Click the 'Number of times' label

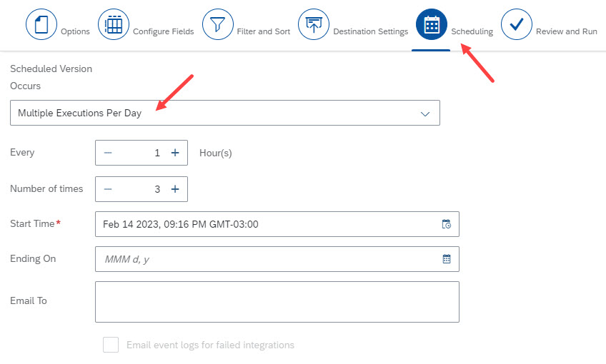(46, 188)
